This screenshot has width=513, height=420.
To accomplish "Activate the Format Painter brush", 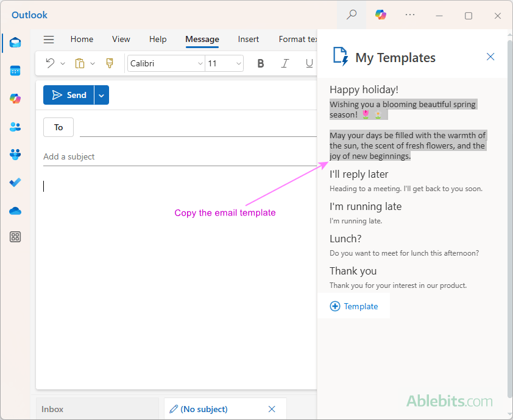I will click(x=110, y=63).
